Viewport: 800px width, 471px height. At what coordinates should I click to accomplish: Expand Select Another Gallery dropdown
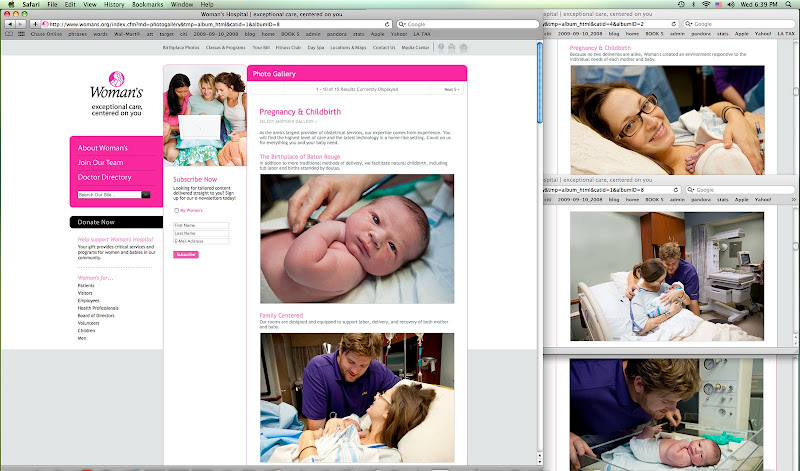pyautogui.click(x=288, y=121)
